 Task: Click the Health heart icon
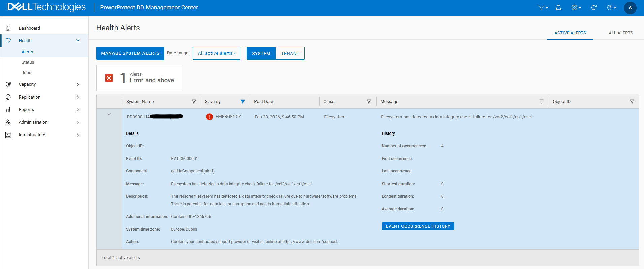(x=8, y=40)
